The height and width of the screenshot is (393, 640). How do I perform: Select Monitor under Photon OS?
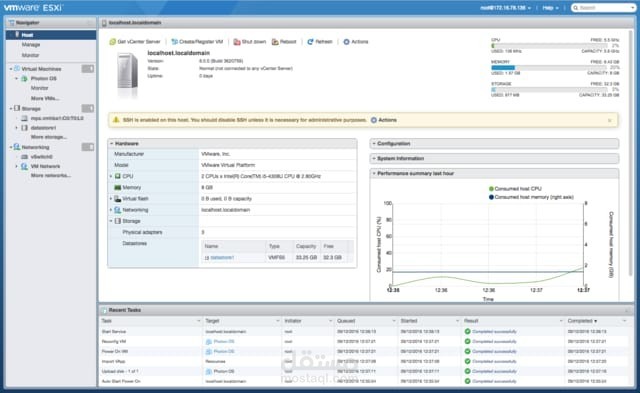[40, 88]
